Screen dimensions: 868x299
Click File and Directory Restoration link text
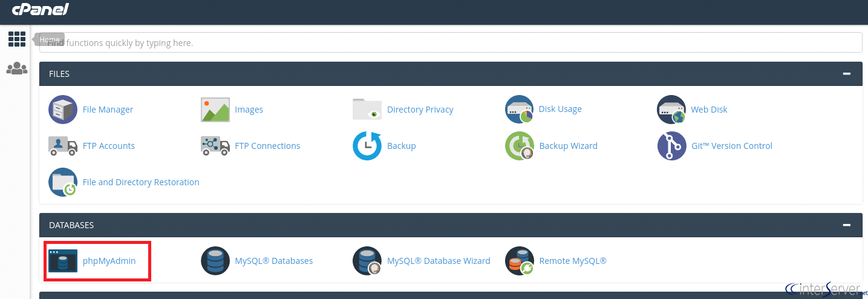(141, 182)
